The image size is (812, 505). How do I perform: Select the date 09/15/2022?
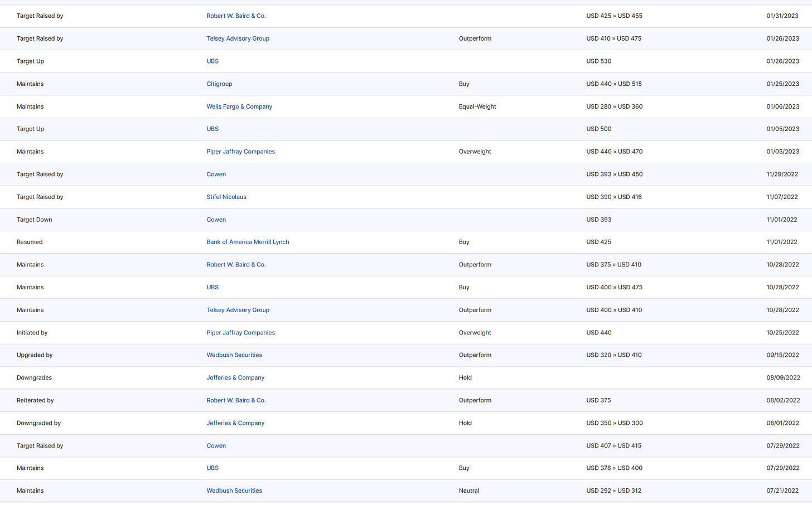[782, 355]
